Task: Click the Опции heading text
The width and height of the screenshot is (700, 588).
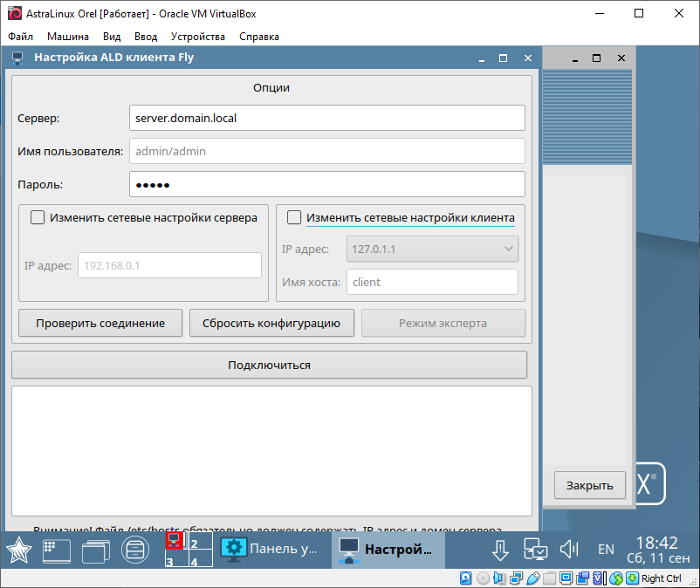Action: coord(271,87)
